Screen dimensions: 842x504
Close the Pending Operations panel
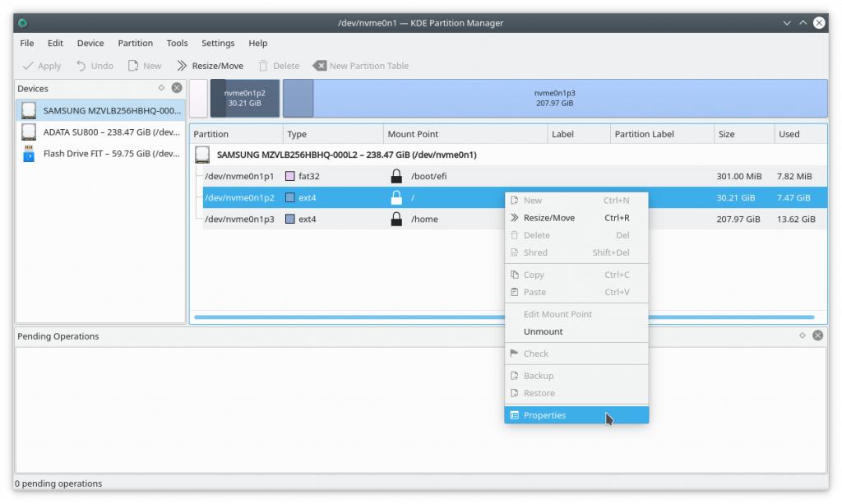click(x=818, y=335)
